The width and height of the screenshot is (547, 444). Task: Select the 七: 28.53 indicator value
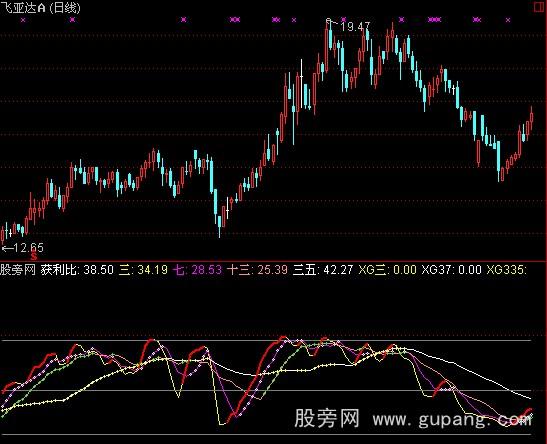click(197, 270)
